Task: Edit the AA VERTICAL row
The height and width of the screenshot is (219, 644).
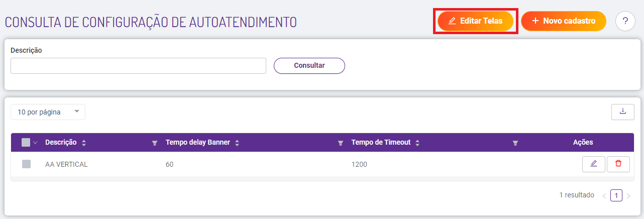Action: click(594, 164)
